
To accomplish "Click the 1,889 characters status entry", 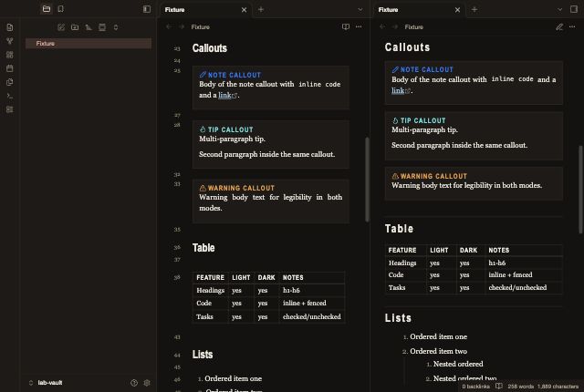I will (x=558, y=387).
